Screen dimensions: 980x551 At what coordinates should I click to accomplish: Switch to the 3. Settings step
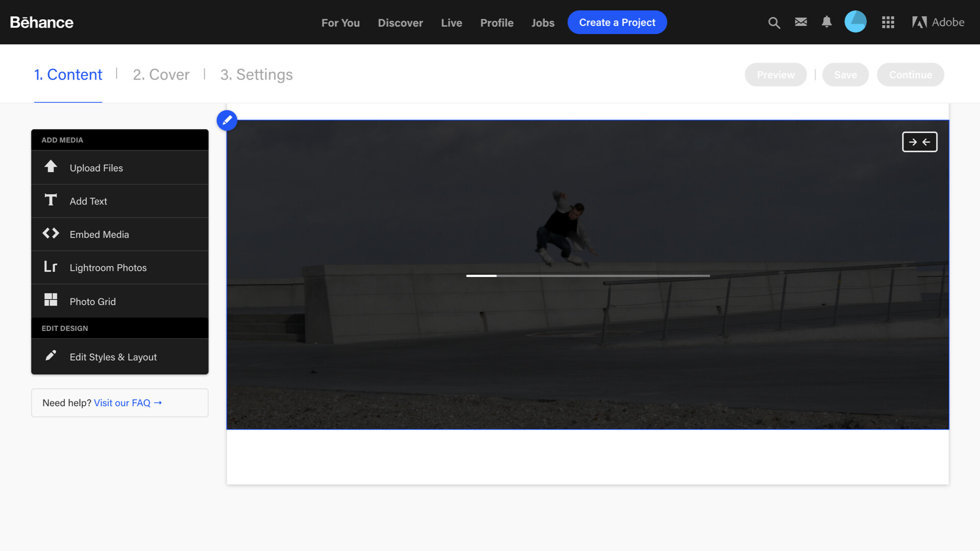pyautogui.click(x=256, y=74)
